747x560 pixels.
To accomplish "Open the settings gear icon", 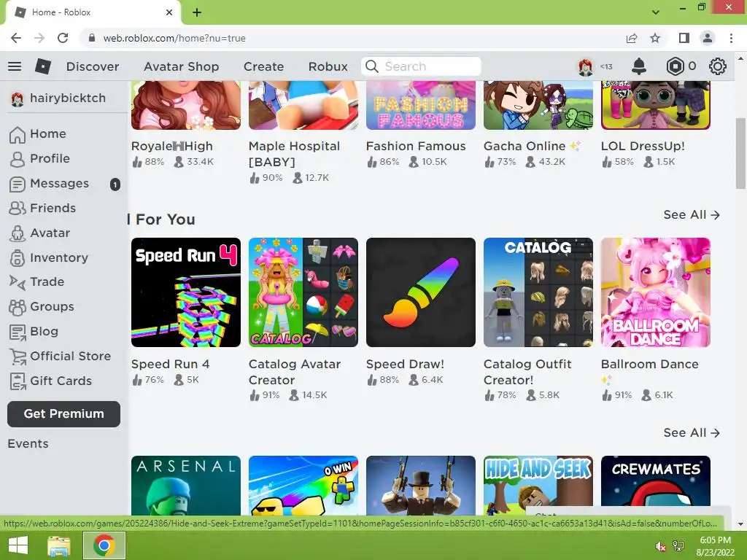I will [718, 66].
